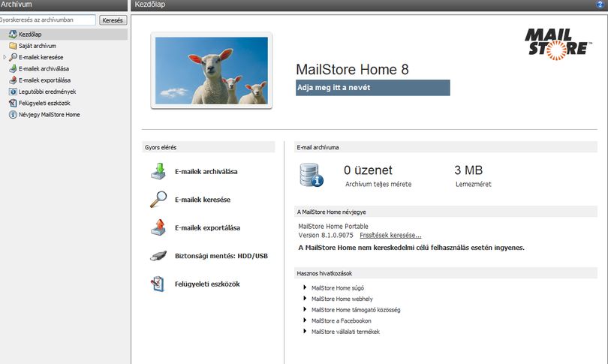Screen dimensions: 608x364
Task: Select Legutóbbi eredmények in the sidebar
Action: point(47,92)
